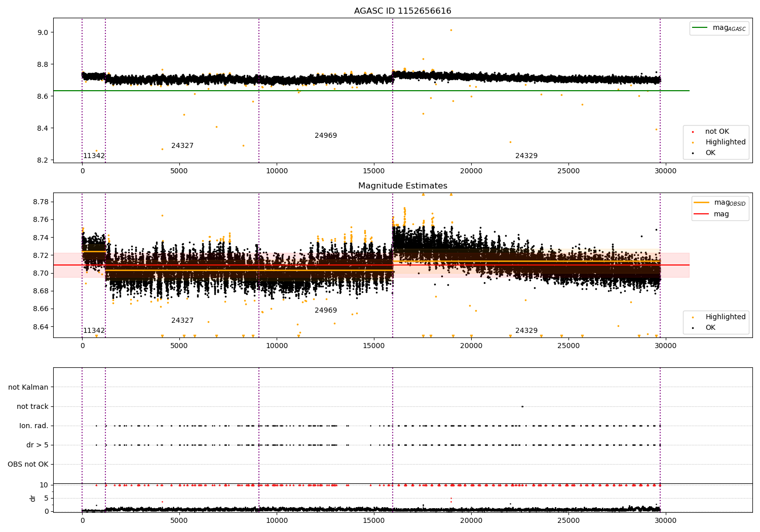
Task: Click the 'not track' axis label
Action: tap(32, 407)
